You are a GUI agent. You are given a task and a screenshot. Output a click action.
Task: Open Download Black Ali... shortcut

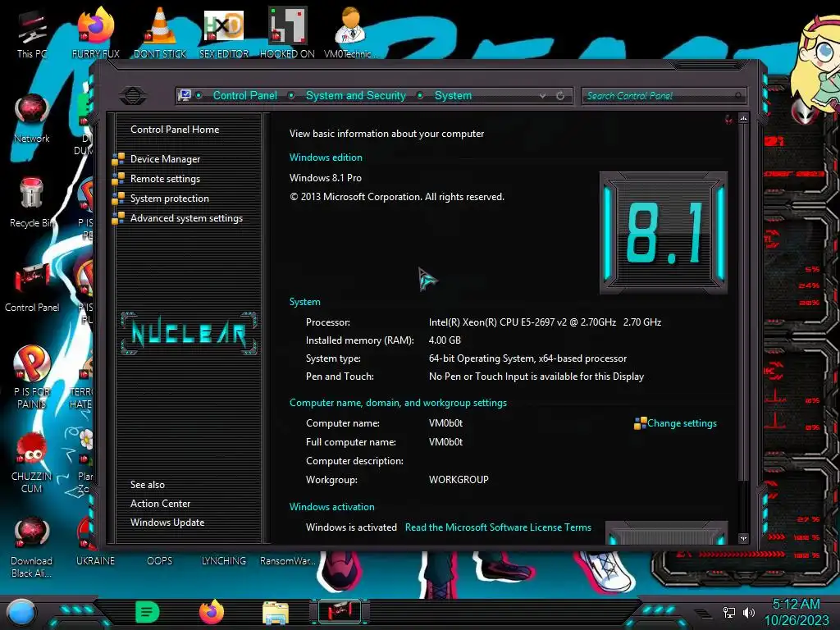tap(32, 547)
